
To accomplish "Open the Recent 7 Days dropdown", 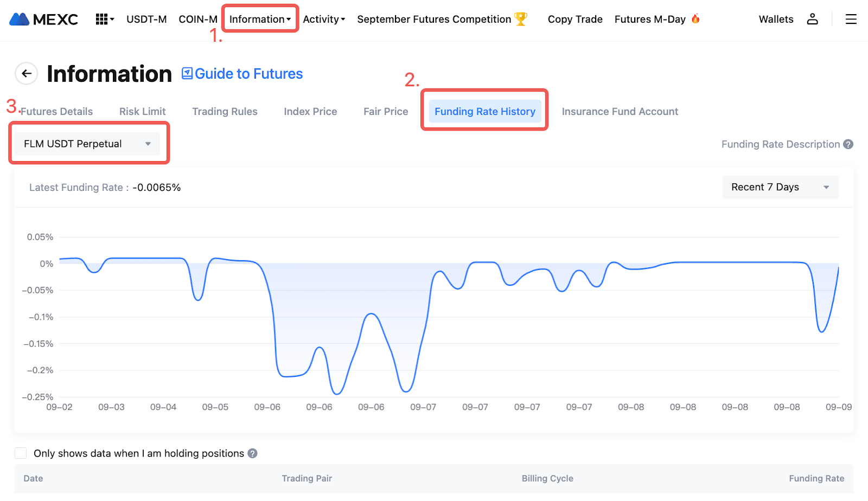I will coord(780,187).
